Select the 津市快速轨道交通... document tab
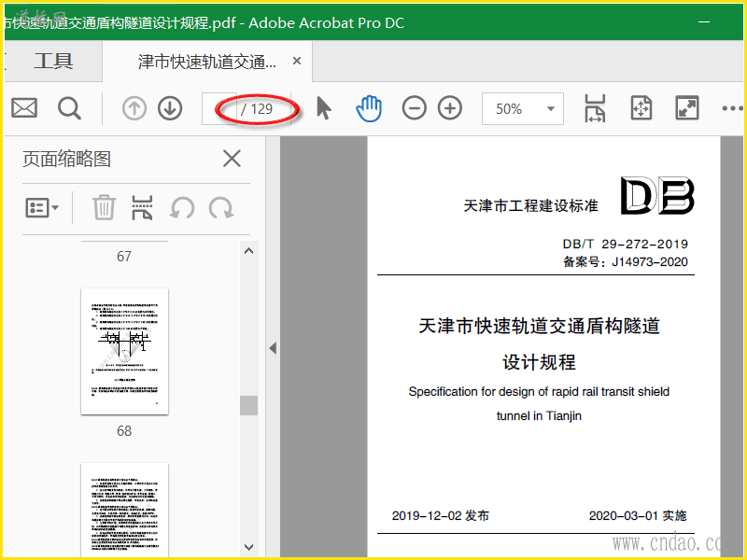This screenshot has width=747, height=560. [x=207, y=62]
